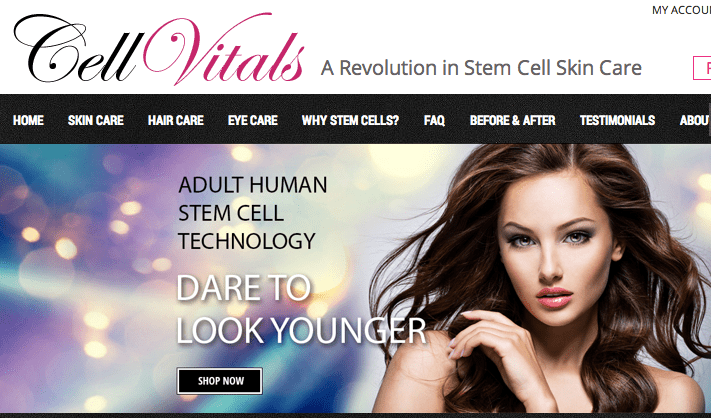The image size is (711, 418).
Task: Click the Cell Vitals logo
Action: (159, 49)
